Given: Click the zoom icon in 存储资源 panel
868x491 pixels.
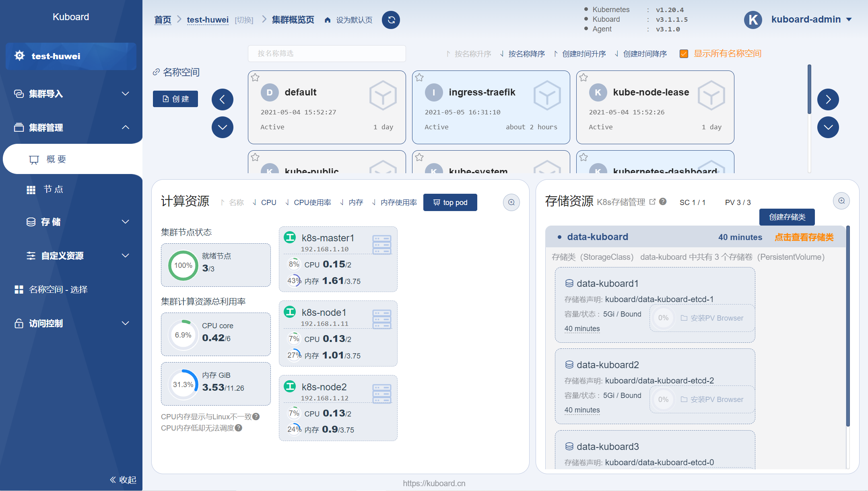Looking at the screenshot, I should 841,201.
